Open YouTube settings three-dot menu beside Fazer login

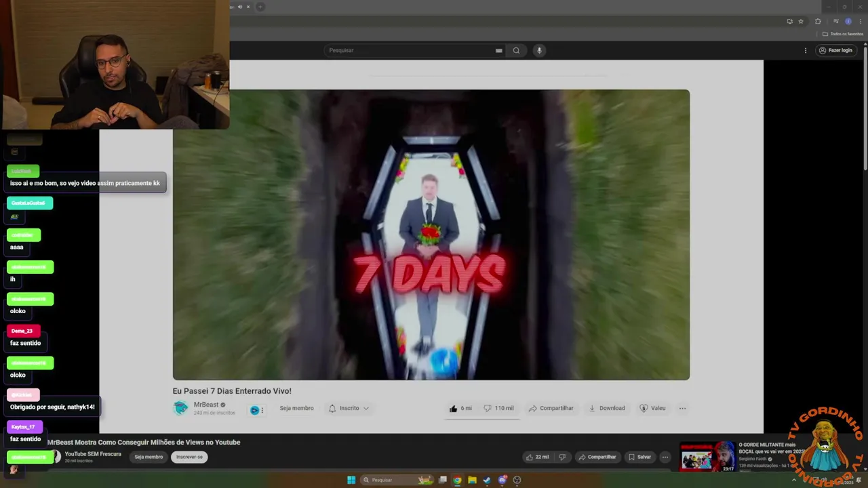pyautogui.click(x=806, y=50)
